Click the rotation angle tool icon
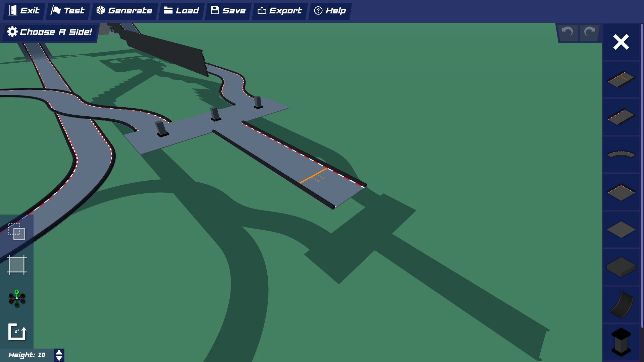 17,332
